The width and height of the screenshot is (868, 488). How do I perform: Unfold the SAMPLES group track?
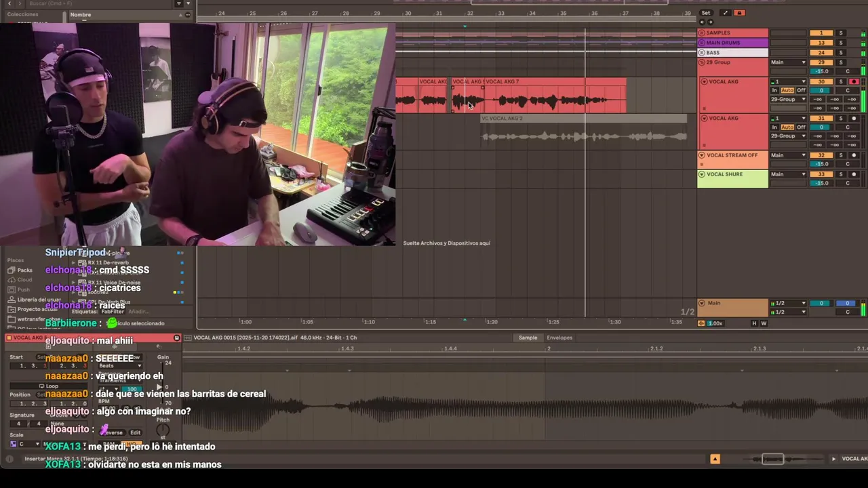702,33
